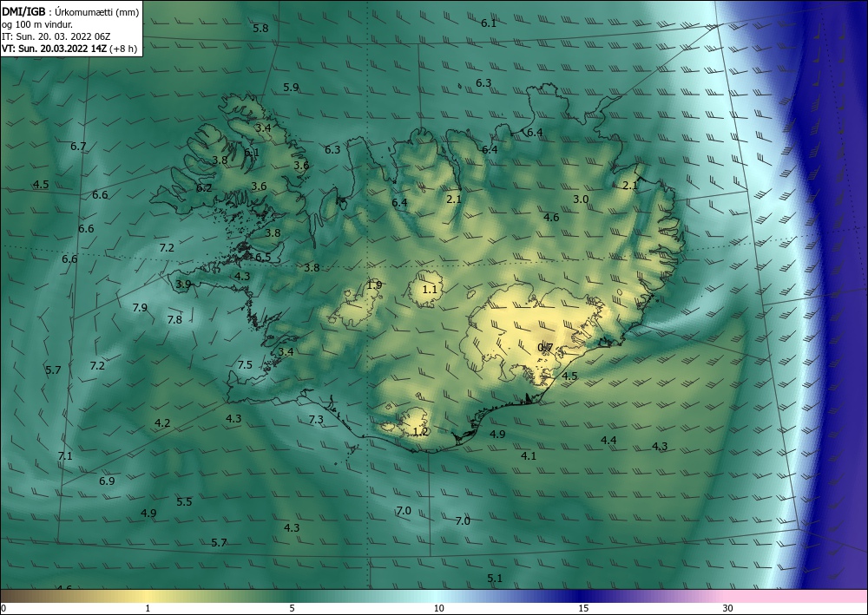Click the 4.2 value on the map
Screen dimensions: 868x615
click(162, 423)
